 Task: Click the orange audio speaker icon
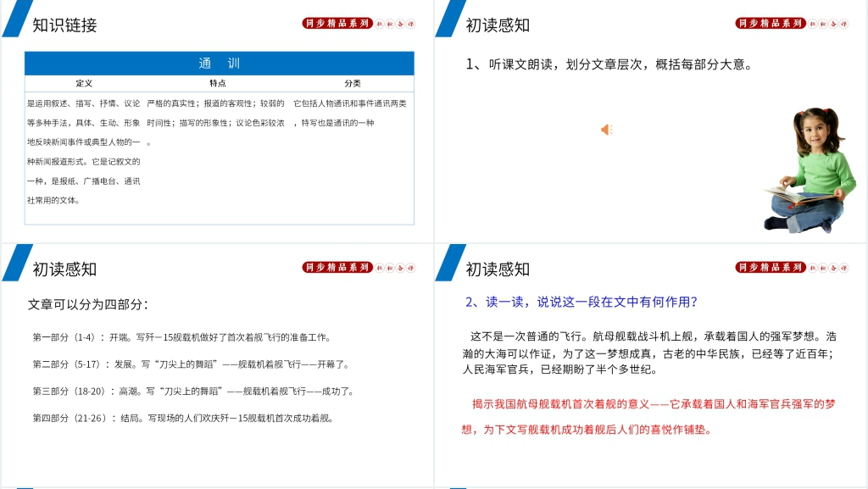pyautogui.click(x=606, y=130)
